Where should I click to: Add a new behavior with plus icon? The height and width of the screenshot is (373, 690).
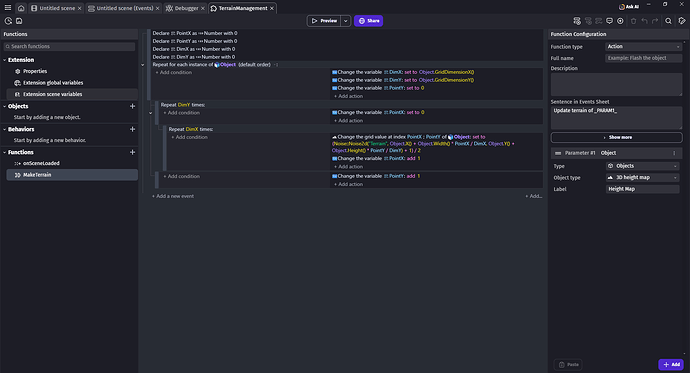point(132,129)
